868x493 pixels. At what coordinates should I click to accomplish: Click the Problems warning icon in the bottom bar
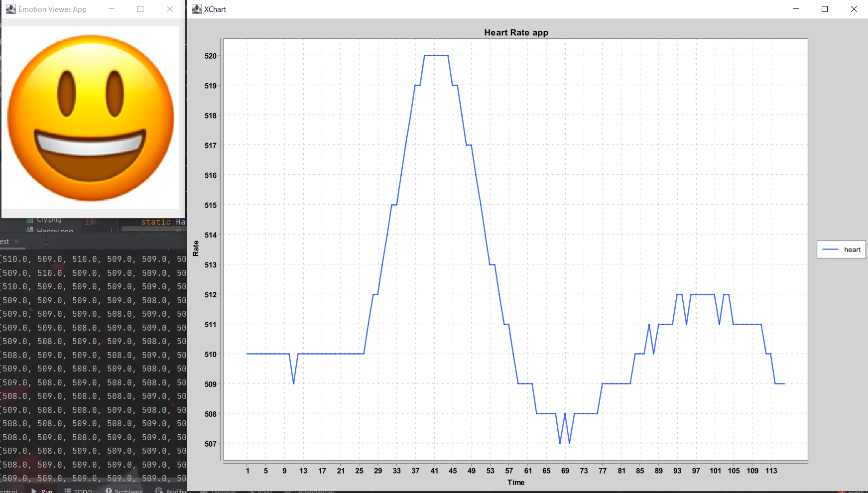(x=109, y=491)
